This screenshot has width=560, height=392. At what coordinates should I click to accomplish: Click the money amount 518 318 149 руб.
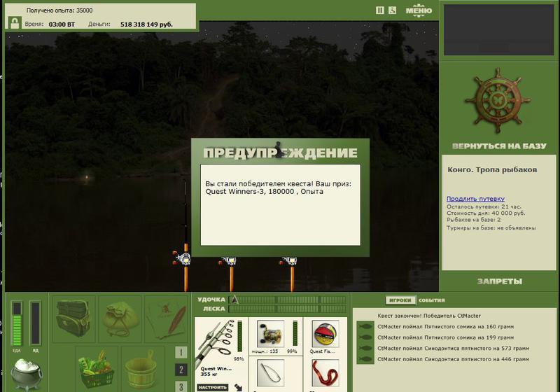click(146, 24)
